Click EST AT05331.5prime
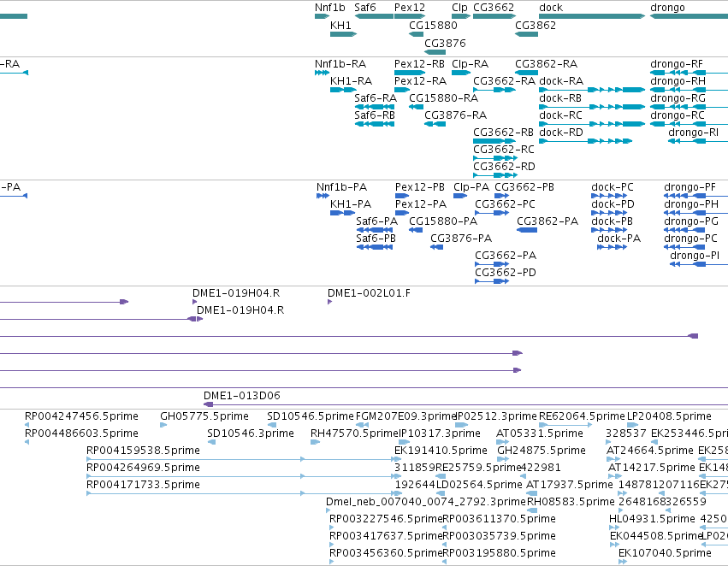Image resolution: width=728 pixels, height=566 pixels. [540, 433]
